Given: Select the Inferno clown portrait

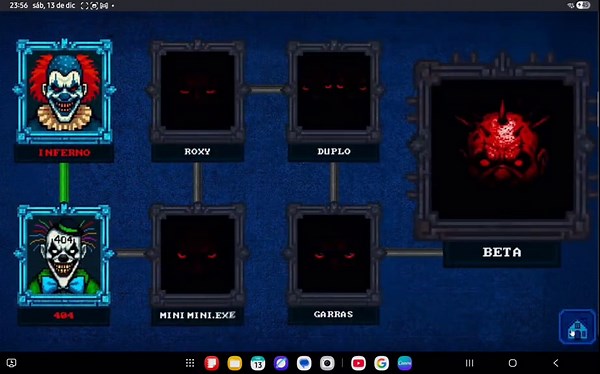Looking at the screenshot, I should pos(64,91).
